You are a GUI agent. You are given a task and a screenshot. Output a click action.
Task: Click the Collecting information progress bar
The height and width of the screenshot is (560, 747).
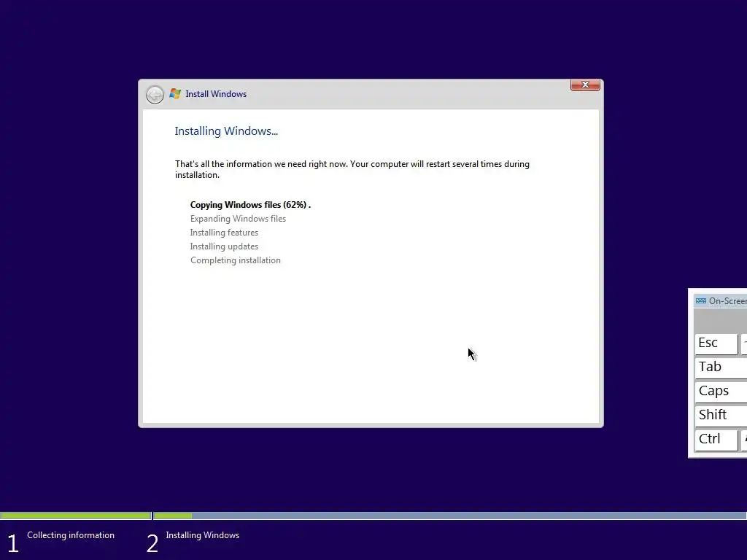(x=76, y=516)
